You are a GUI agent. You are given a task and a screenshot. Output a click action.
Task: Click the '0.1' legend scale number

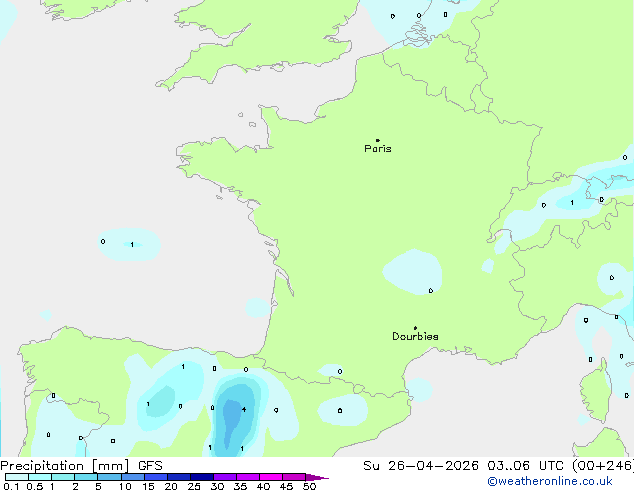click(11, 486)
